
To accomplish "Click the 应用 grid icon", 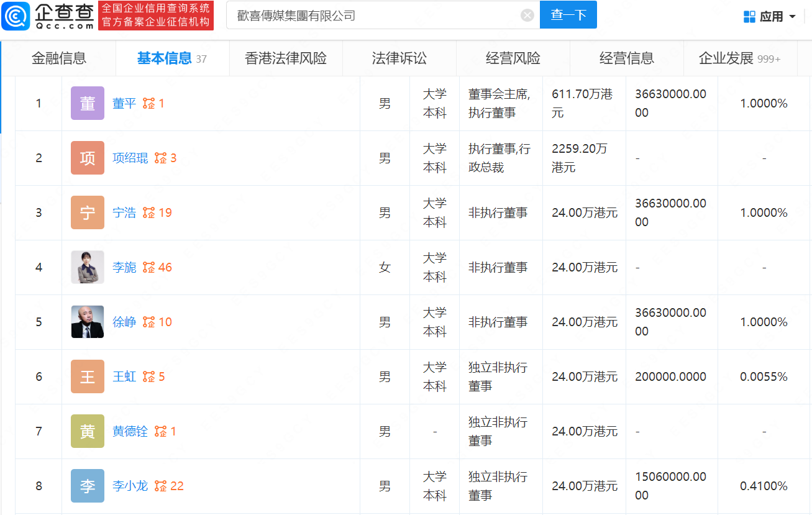I will 749,17.
